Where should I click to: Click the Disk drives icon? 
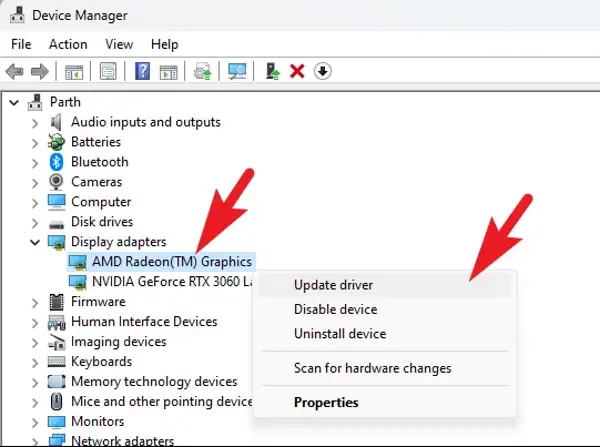pyautogui.click(x=57, y=224)
